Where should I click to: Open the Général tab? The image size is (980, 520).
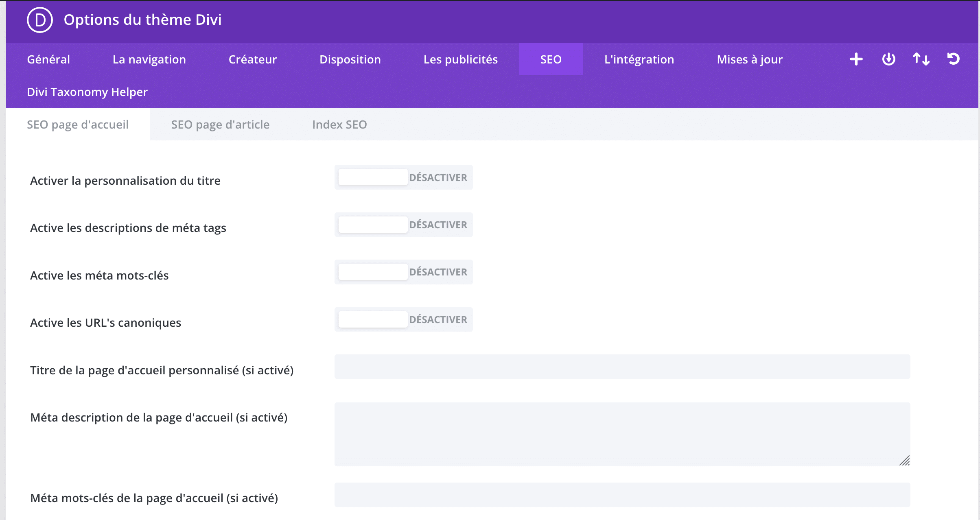(x=48, y=59)
